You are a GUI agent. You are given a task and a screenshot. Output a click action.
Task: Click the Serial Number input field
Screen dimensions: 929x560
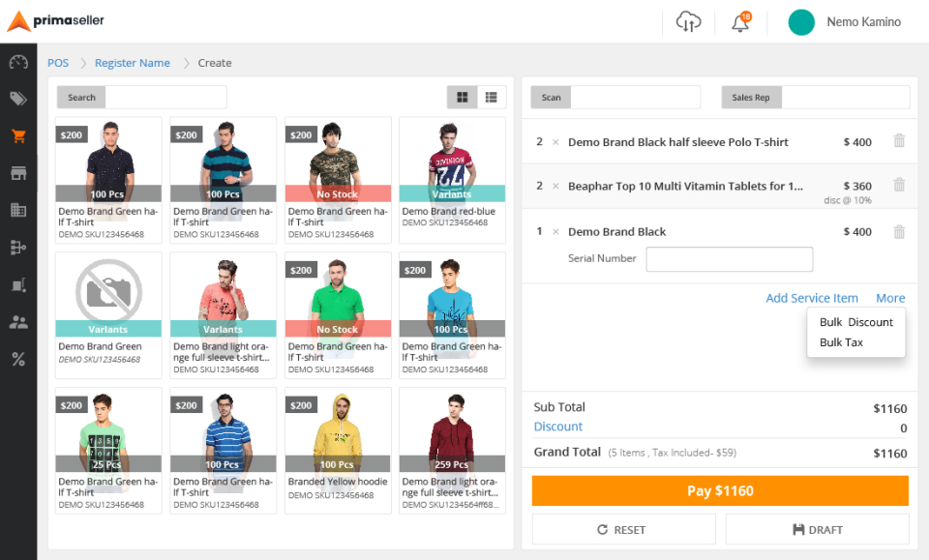point(729,259)
